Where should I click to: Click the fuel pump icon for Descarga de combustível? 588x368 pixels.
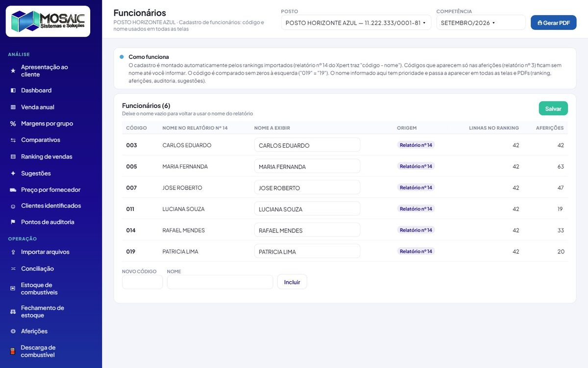tap(13, 351)
